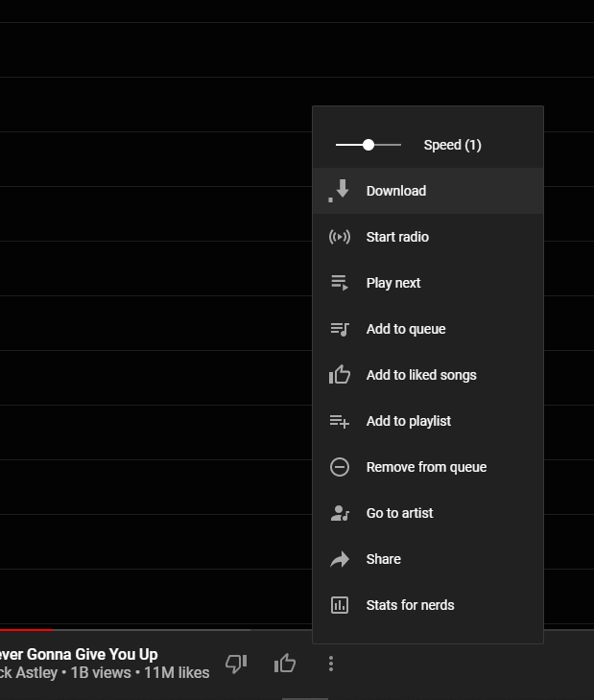594x700 pixels.
Task: Click the Download arrow icon
Action: pos(340,191)
